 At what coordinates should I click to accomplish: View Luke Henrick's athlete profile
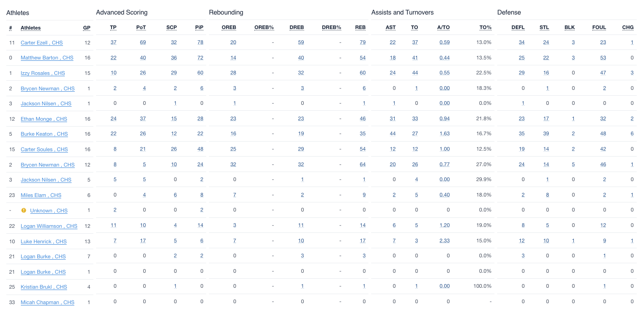(x=44, y=241)
